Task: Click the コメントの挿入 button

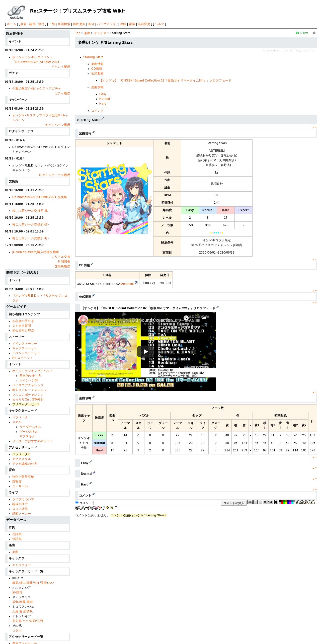Action: point(233,503)
